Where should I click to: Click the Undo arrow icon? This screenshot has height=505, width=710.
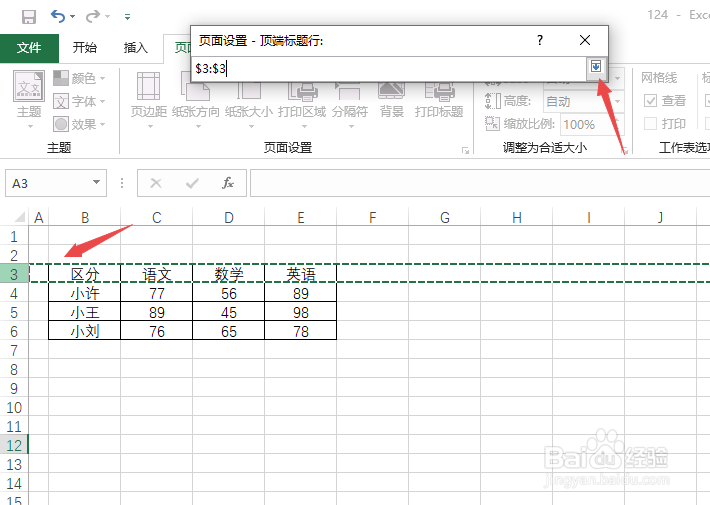coord(58,17)
